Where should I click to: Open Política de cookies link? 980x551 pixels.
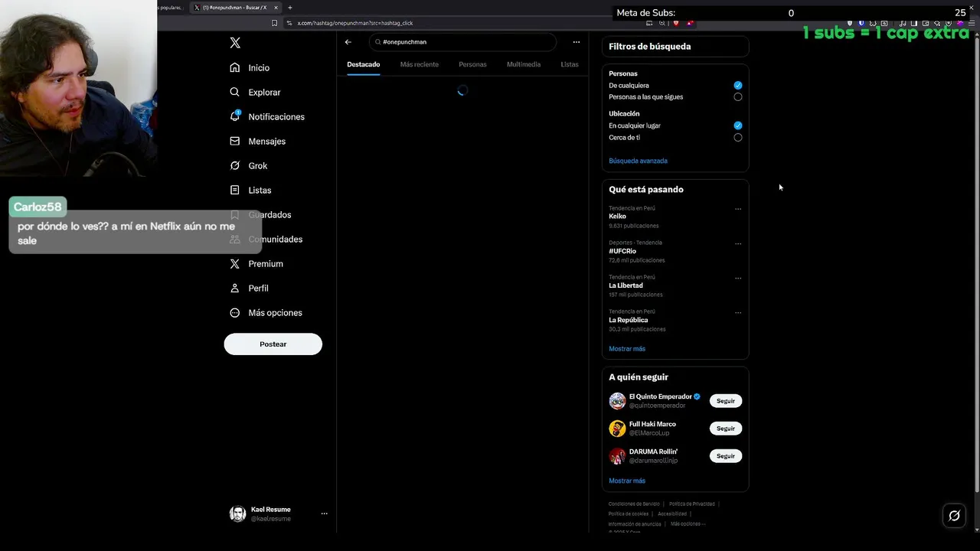tap(629, 514)
